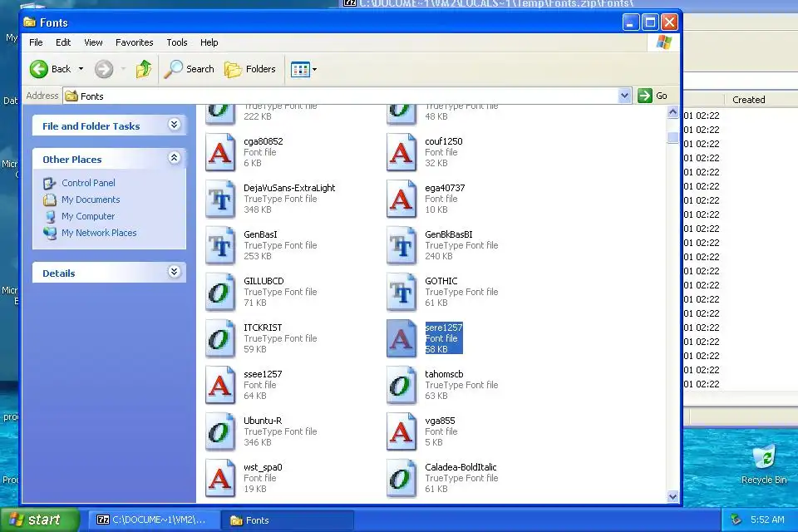The image size is (798, 532).
Task: Click the Fonts title bar folder icon
Action: click(30, 22)
